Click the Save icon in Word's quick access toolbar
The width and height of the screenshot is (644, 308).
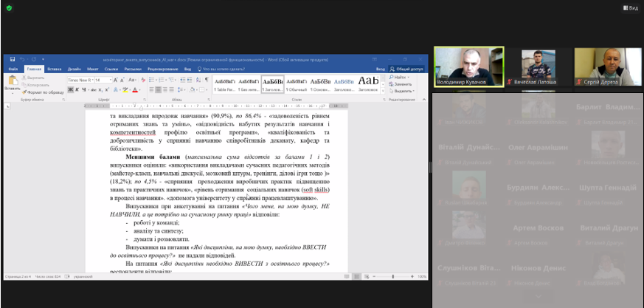[14, 59]
